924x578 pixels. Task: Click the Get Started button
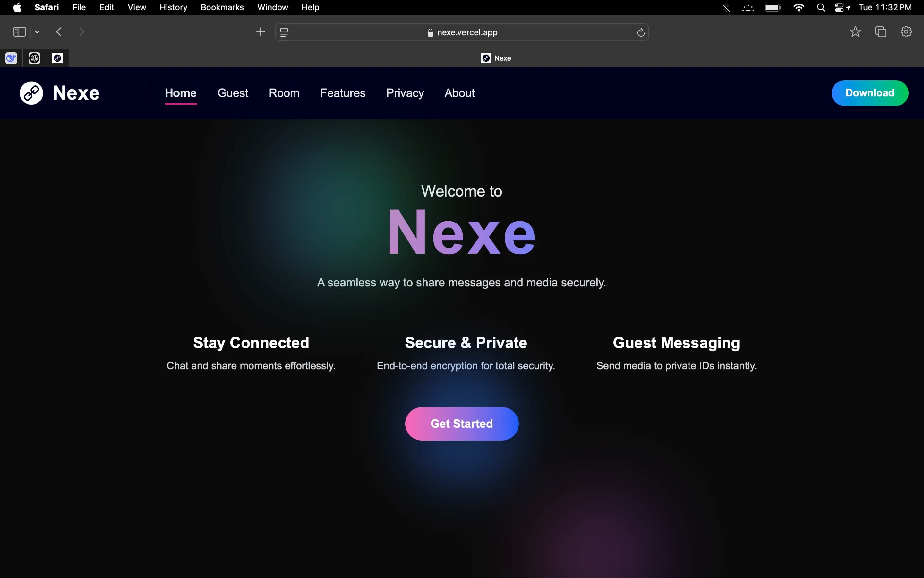462,424
